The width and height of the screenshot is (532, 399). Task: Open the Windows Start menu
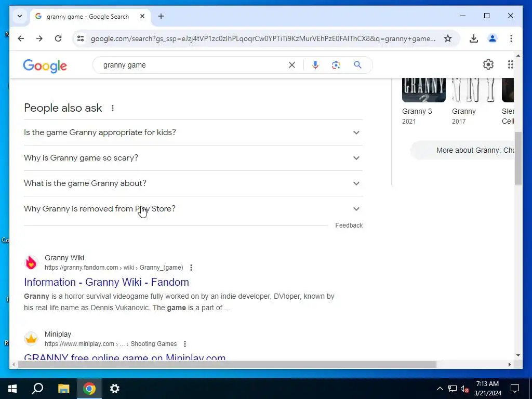pyautogui.click(x=12, y=389)
